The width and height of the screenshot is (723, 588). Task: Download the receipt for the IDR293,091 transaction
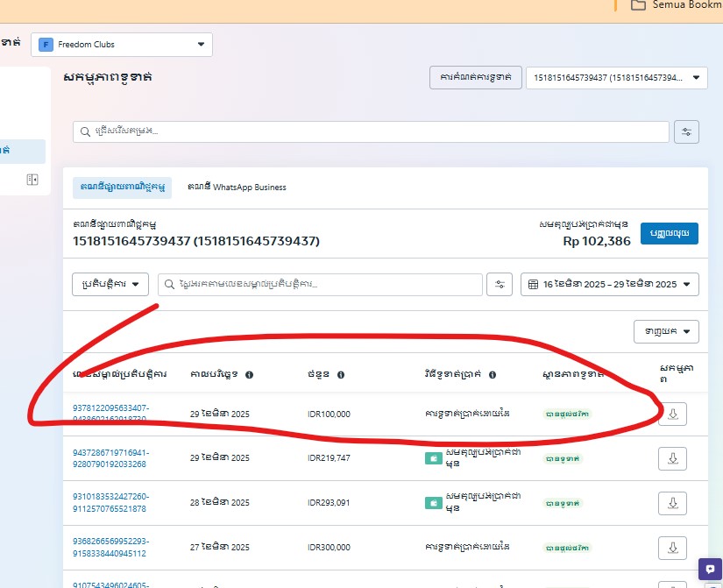click(672, 503)
